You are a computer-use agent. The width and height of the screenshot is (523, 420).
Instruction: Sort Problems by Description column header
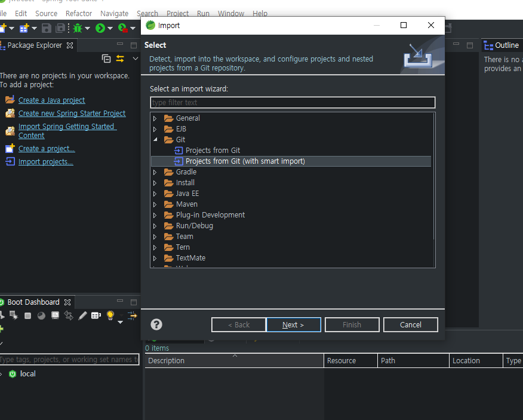click(x=234, y=361)
